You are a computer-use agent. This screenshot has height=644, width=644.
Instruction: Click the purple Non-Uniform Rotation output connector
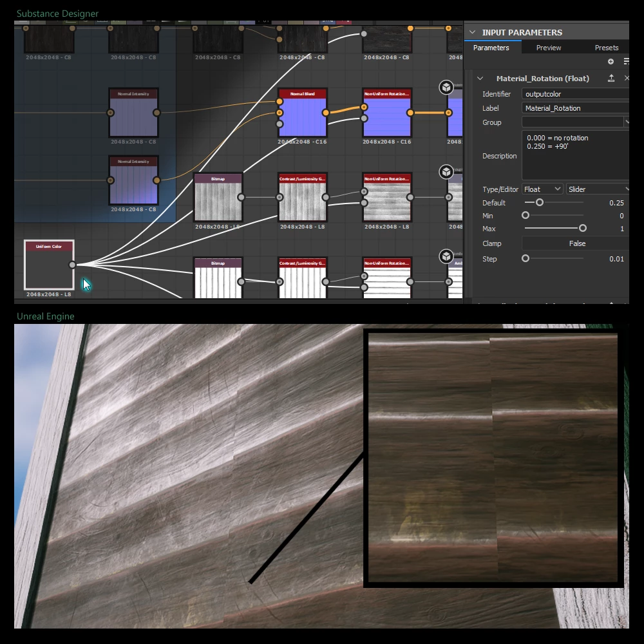point(410,113)
